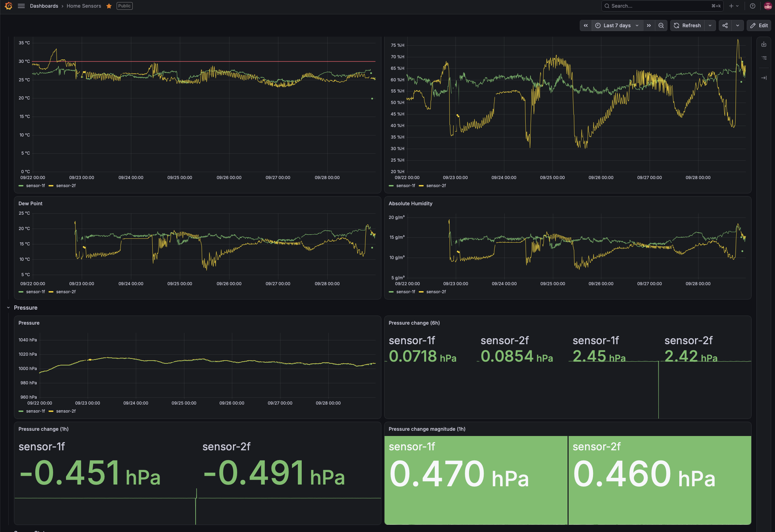Image resolution: width=775 pixels, height=532 pixels.
Task: Open the Help question-mark icon
Action: (x=753, y=6)
